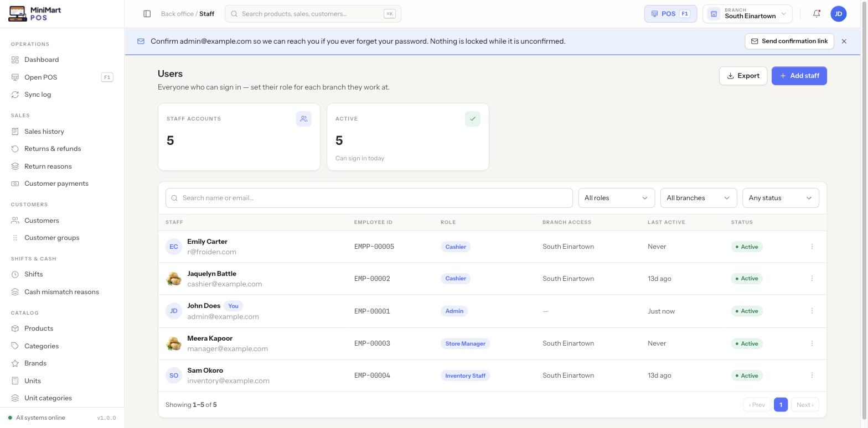
Task: Open row actions for John Does
Action: 812,311
